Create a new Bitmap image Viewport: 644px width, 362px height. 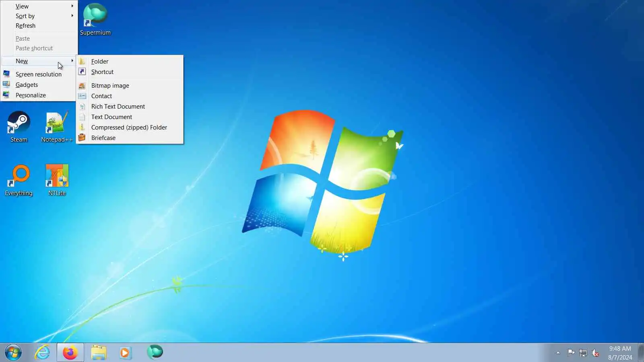(130, 85)
